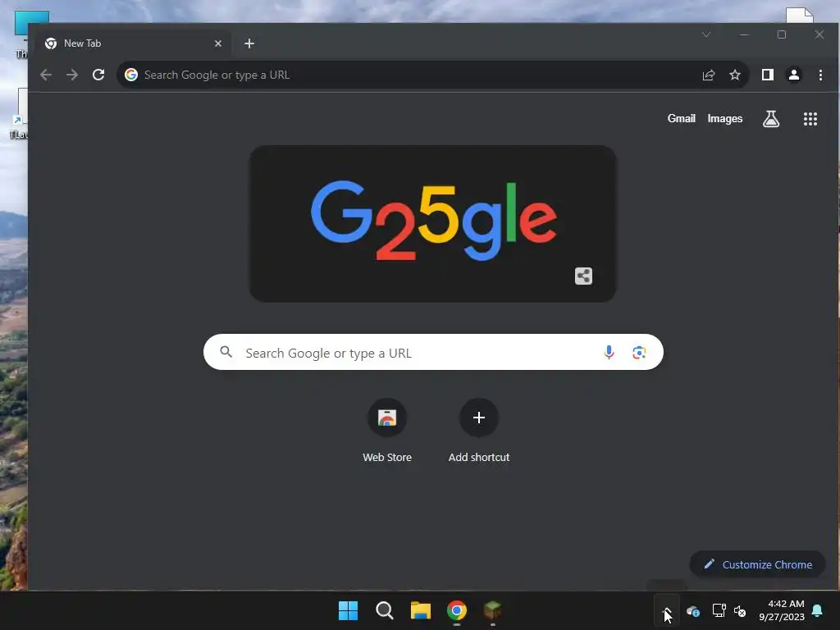
Task: Show hidden system tray icons
Action: (x=667, y=610)
